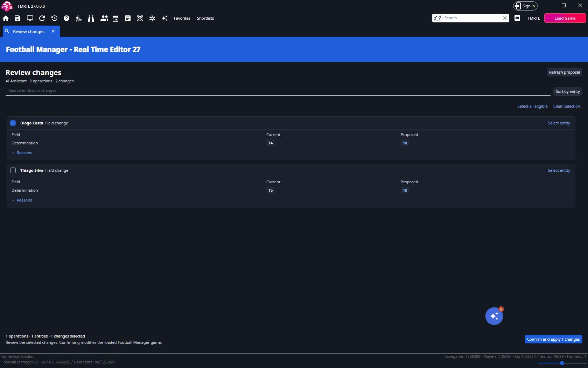
Task: Open the binoculars scouting icon
Action: tap(91, 18)
